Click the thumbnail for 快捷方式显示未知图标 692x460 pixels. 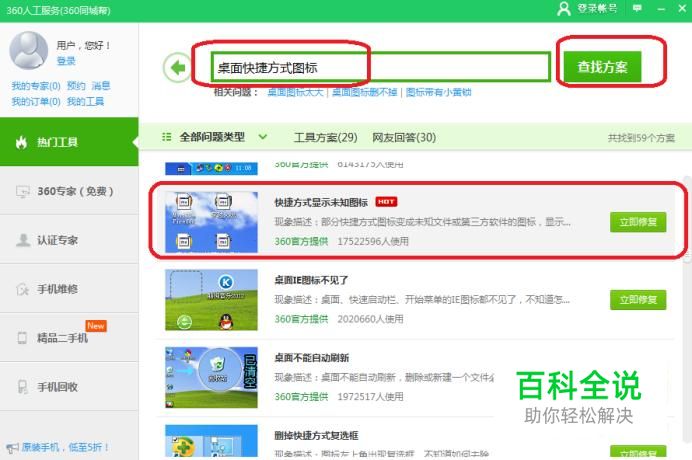[x=211, y=222]
